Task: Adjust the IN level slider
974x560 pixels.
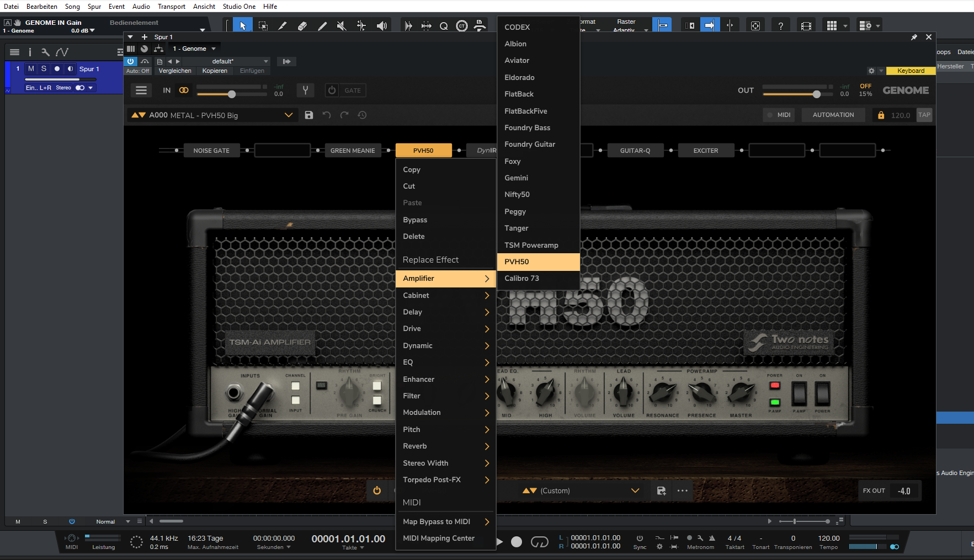Action: pyautogui.click(x=232, y=94)
